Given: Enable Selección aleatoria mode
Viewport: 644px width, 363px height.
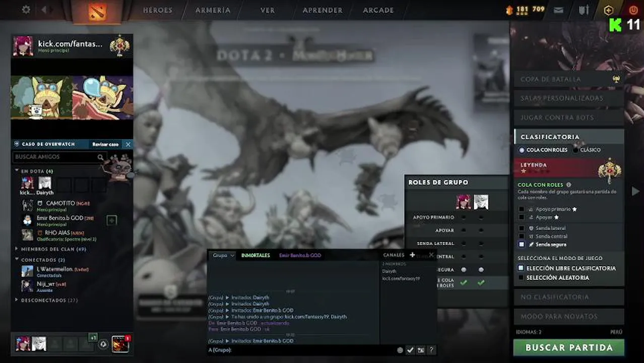Looking at the screenshot, I should [521, 278].
